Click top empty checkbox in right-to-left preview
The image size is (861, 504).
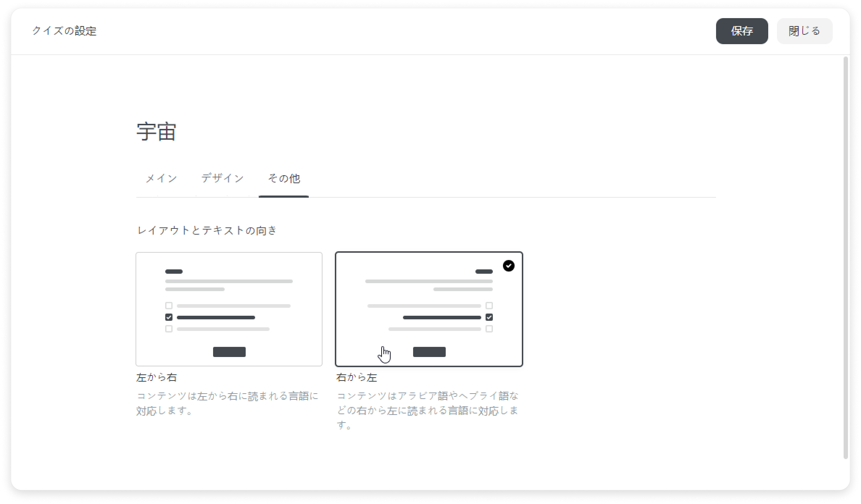pos(489,306)
